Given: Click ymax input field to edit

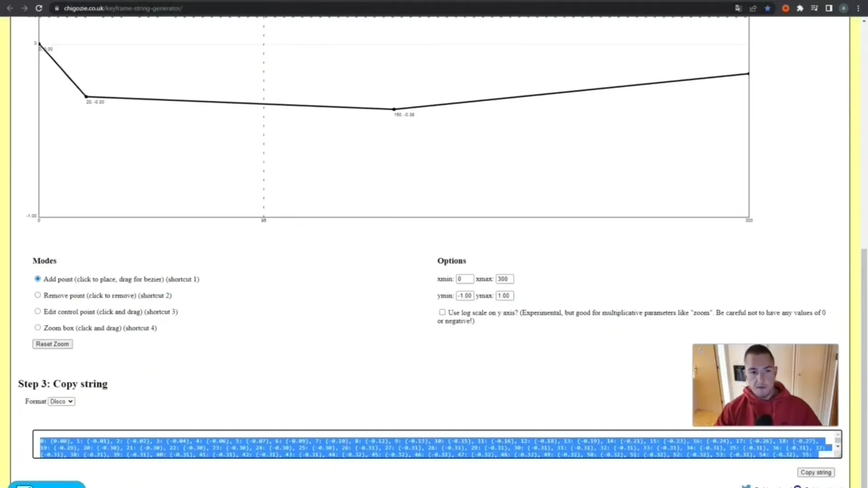Looking at the screenshot, I should coord(504,296).
